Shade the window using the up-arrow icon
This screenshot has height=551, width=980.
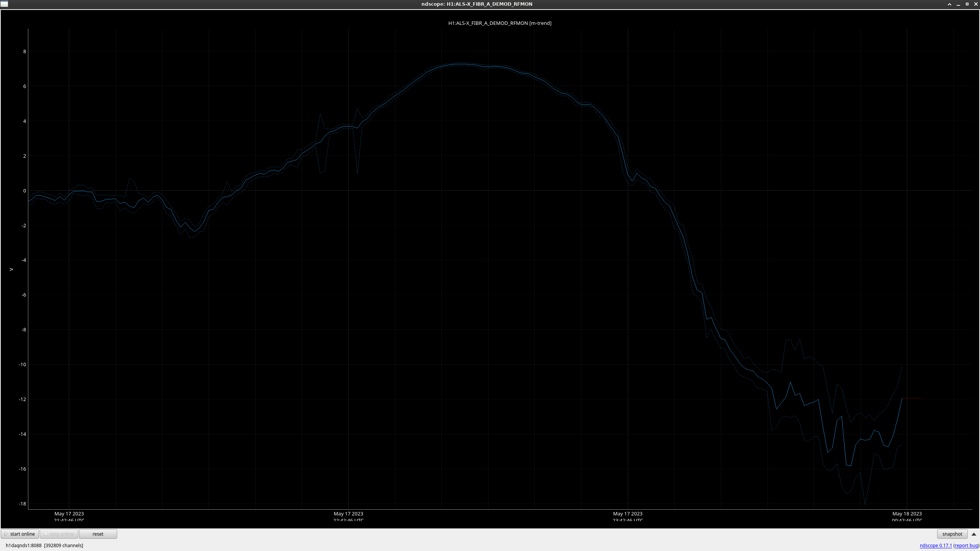pyautogui.click(x=949, y=4)
